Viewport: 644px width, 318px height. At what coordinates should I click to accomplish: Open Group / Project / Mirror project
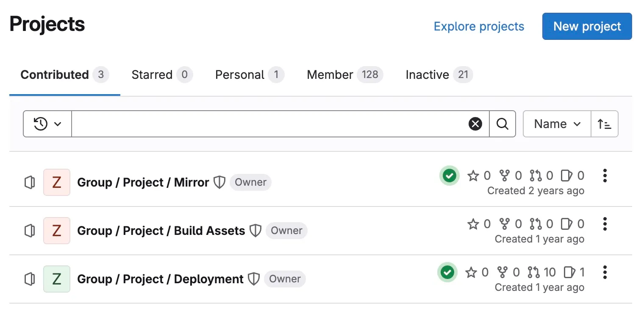143,182
